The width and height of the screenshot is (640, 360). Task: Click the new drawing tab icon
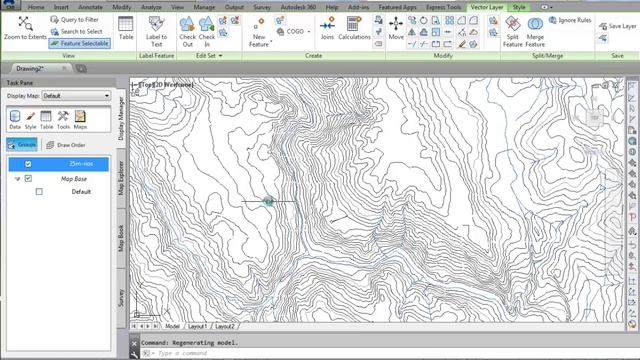tap(81, 69)
